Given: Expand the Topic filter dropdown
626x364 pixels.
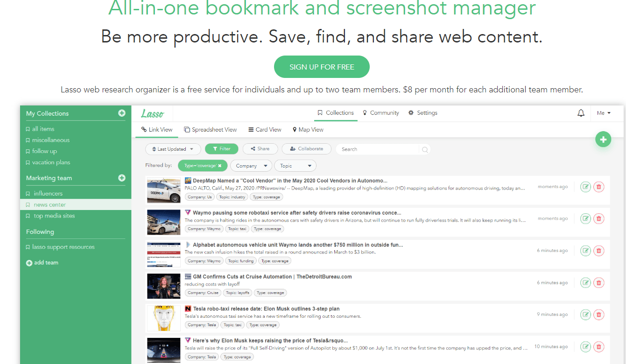Looking at the screenshot, I should [x=295, y=166].
